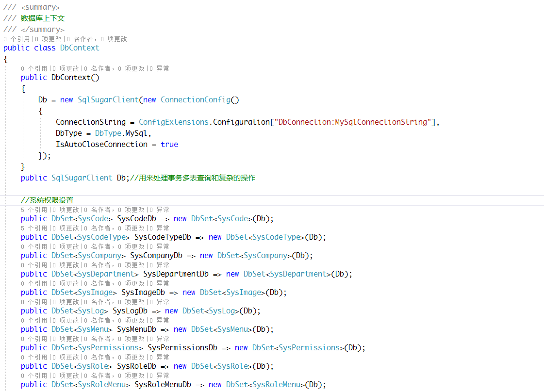Select the SqlSugarClient type in the constructor

pos(108,100)
